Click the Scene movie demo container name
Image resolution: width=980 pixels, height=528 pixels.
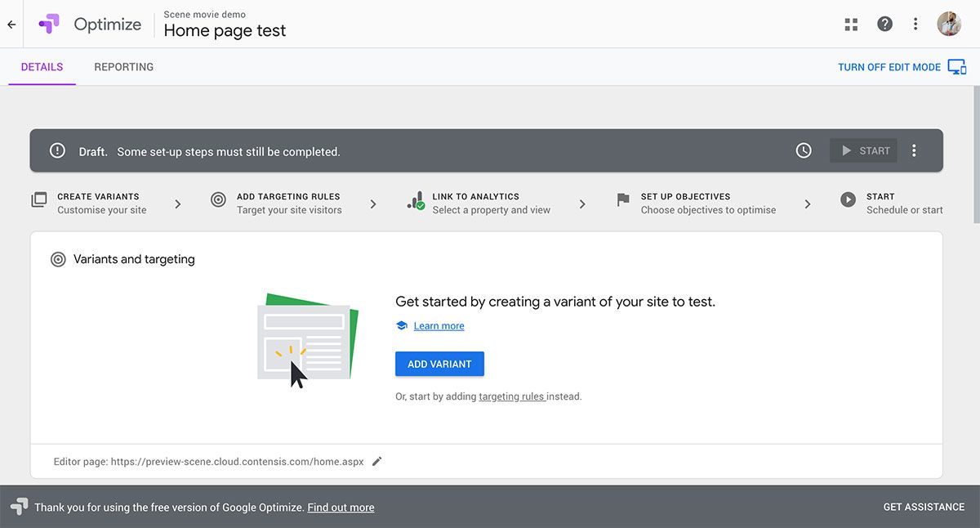click(x=205, y=14)
